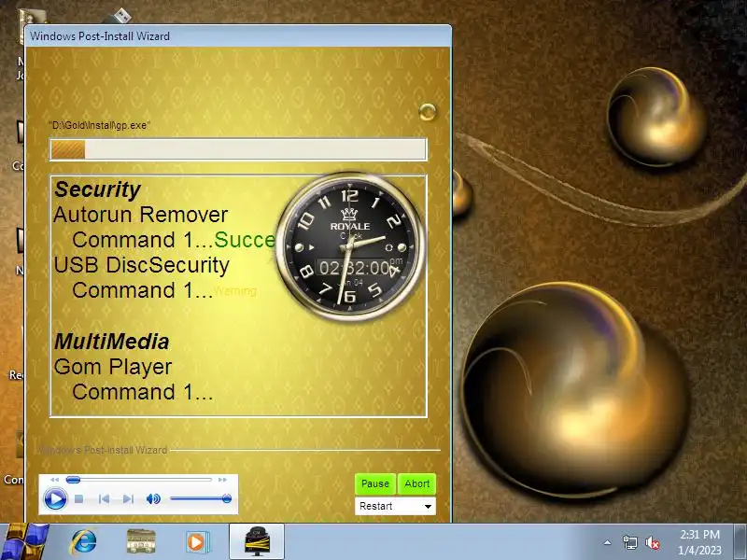The image size is (747, 560).
Task: Click the muted volume tray icon
Action: (652, 542)
